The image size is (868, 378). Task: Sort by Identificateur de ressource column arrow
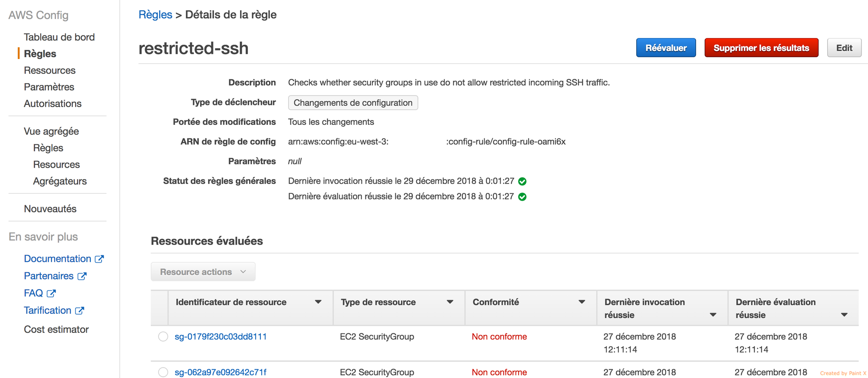318,302
